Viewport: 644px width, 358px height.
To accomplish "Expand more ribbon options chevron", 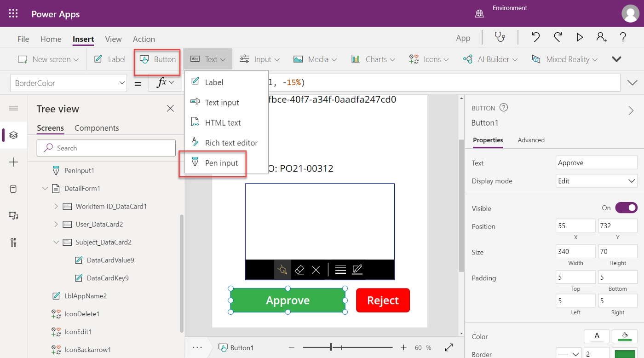I will 616,59.
